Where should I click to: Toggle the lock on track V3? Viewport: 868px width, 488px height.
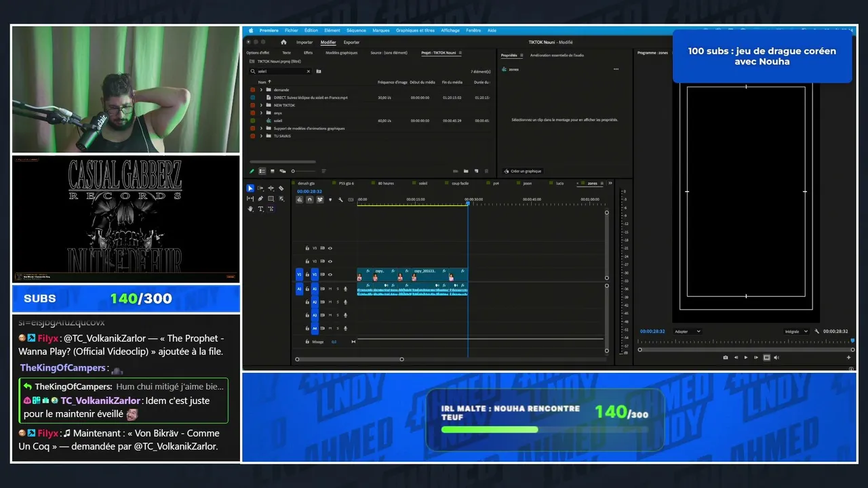coord(307,248)
